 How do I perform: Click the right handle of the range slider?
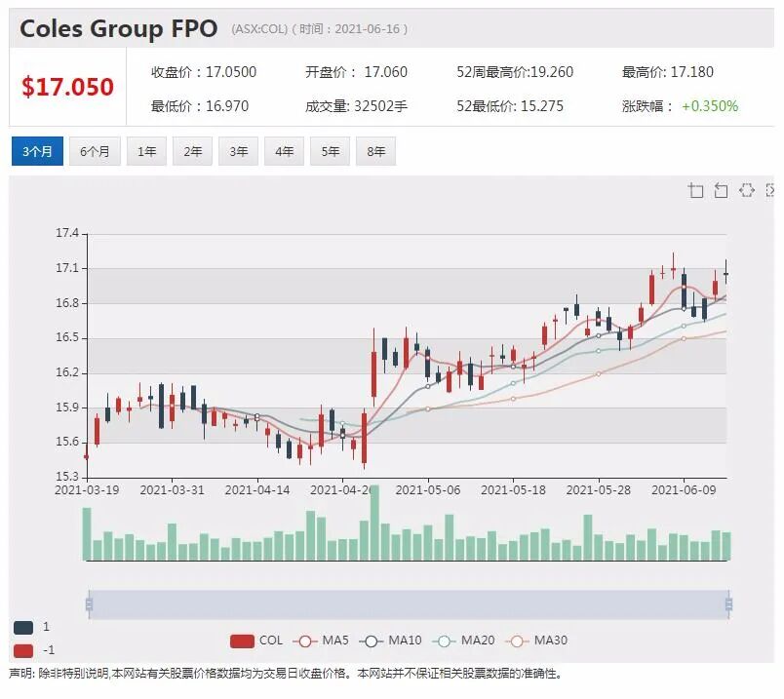[728, 604]
